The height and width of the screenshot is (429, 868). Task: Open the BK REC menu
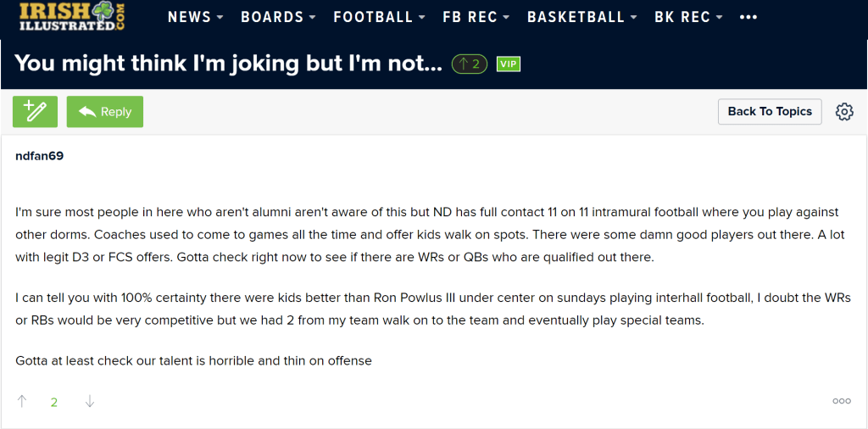click(x=689, y=17)
